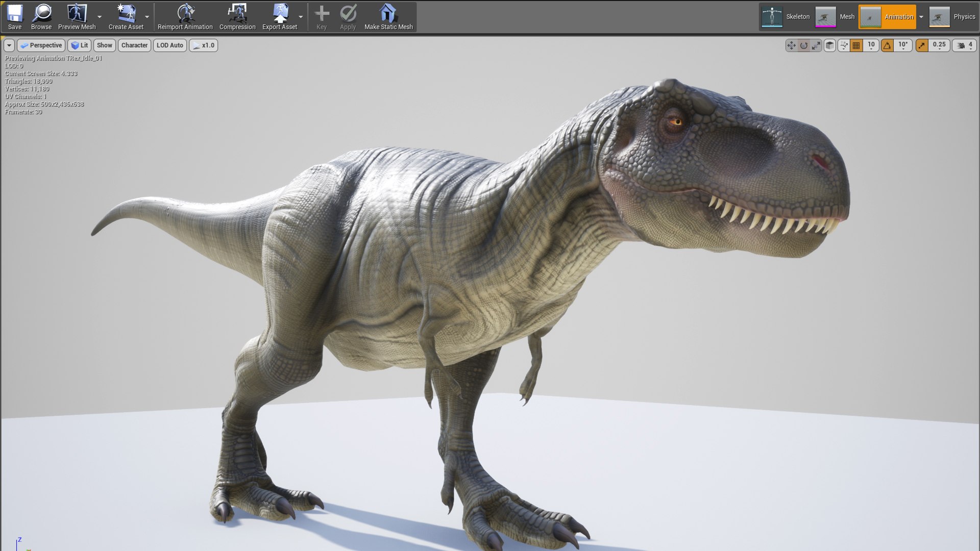Open the camera speed 4 dropdown
Screen dimensions: 980x551
964,45
